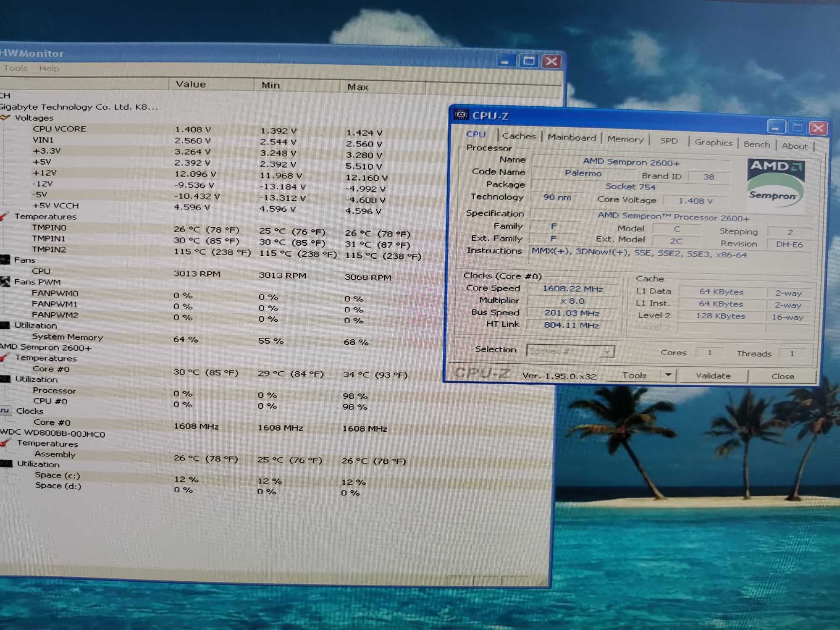Click the WDC drive Utilization icon

click(6, 464)
